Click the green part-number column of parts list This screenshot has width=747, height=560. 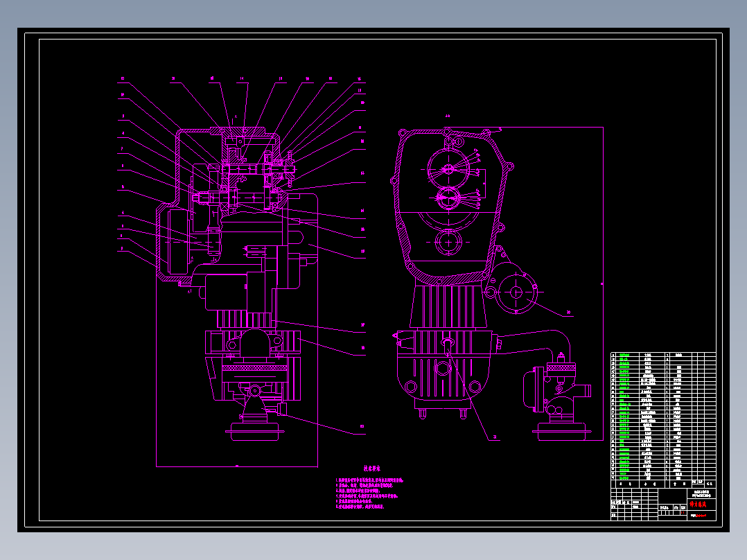[x=624, y=417]
